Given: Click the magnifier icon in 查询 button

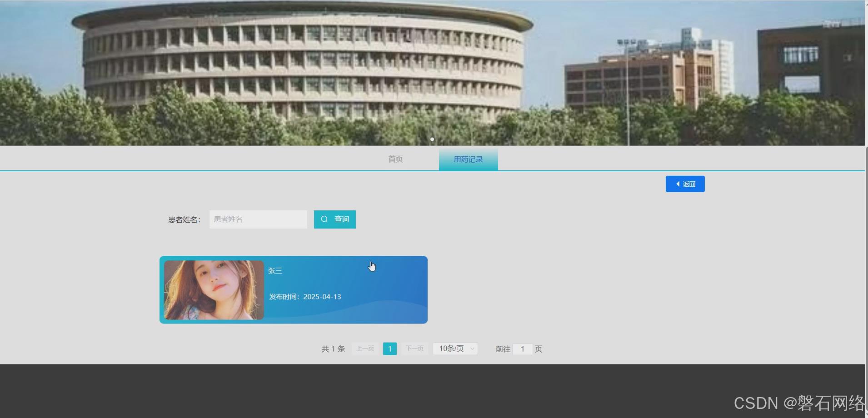Looking at the screenshot, I should pyautogui.click(x=324, y=219).
